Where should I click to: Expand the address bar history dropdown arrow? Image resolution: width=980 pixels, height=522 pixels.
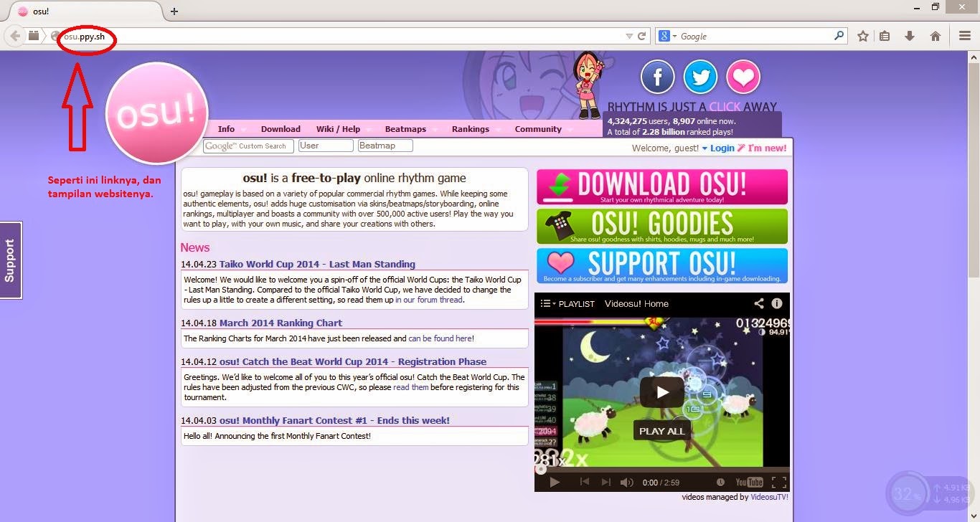tap(629, 36)
